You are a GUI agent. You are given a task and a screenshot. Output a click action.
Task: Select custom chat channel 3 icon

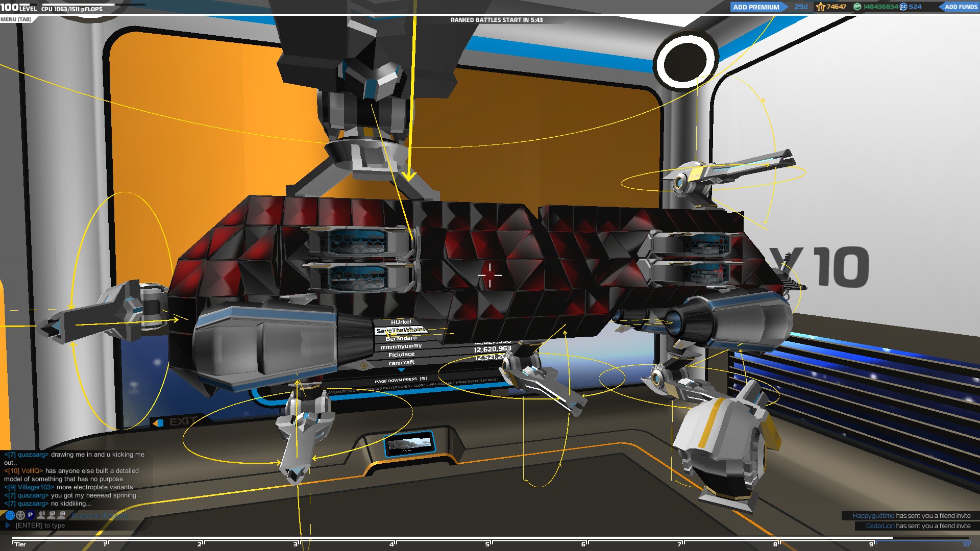click(62, 515)
